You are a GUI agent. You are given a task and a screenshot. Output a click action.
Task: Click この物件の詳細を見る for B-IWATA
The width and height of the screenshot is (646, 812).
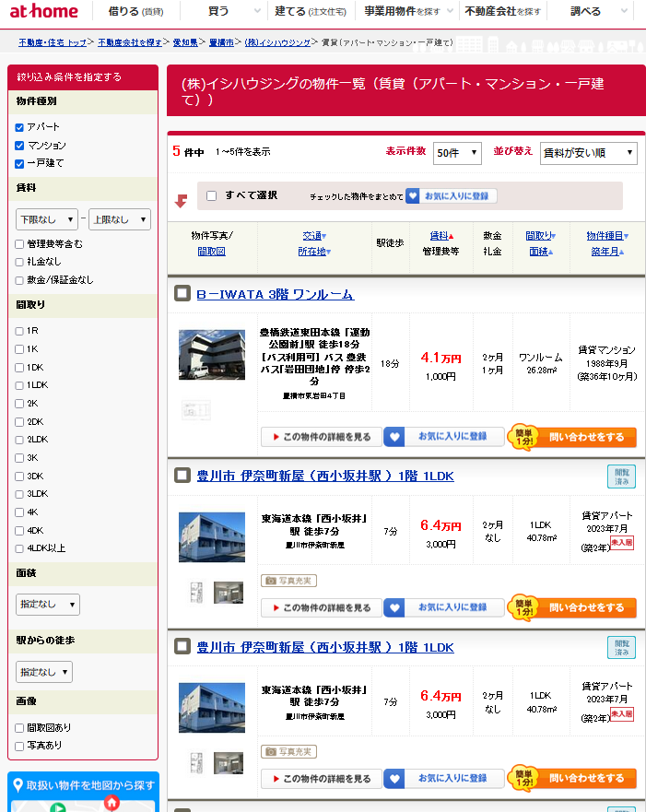pyautogui.click(x=322, y=437)
